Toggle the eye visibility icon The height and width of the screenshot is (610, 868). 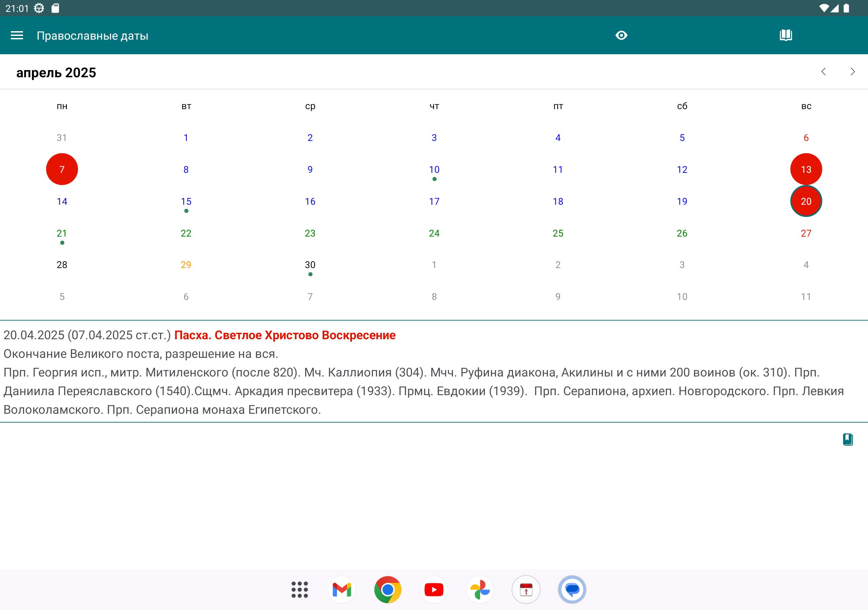pos(621,36)
